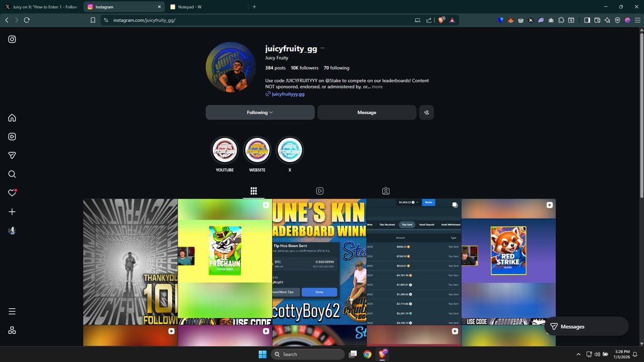
Task: Click the 'Juicy Fruity' display name
Action: tap(276, 58)
